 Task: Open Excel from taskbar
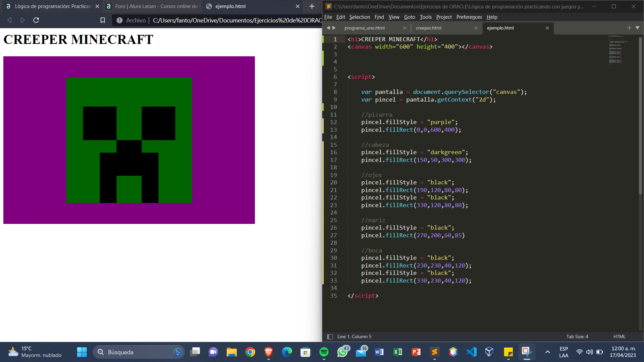398,352
